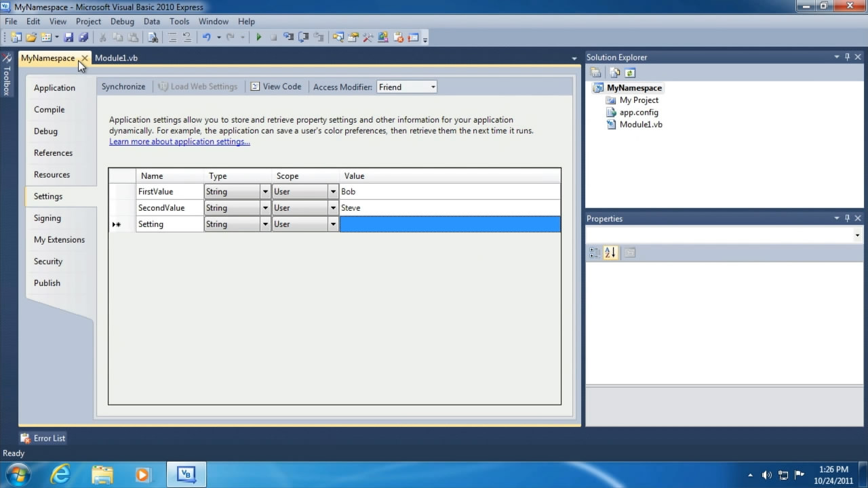The image size is (868, 488).
Task: Click the Save floppy disk icon
Action: pyautogui.click(x=69, y=37)
